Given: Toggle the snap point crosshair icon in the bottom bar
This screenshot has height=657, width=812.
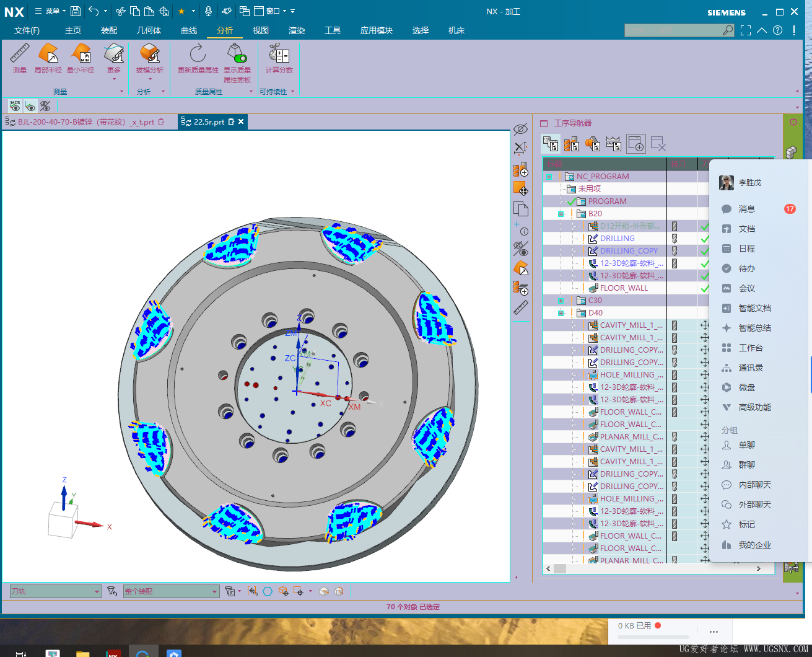Looking at the screenshot, I should pyautogui.click(x=299, y=591).
